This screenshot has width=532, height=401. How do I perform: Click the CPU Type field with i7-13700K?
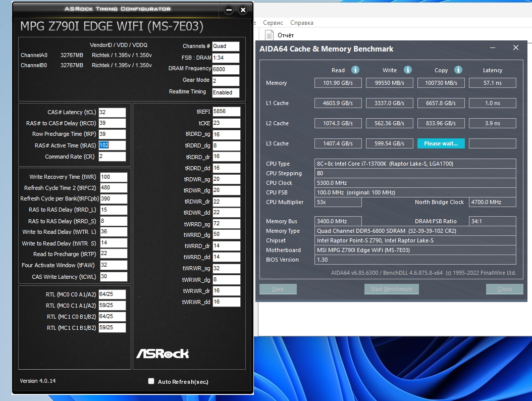click(x=415, y=164)
